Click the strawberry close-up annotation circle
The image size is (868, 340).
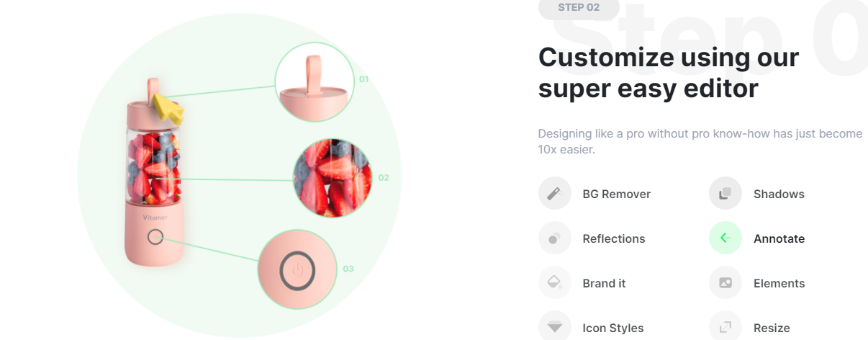(333, 177)
